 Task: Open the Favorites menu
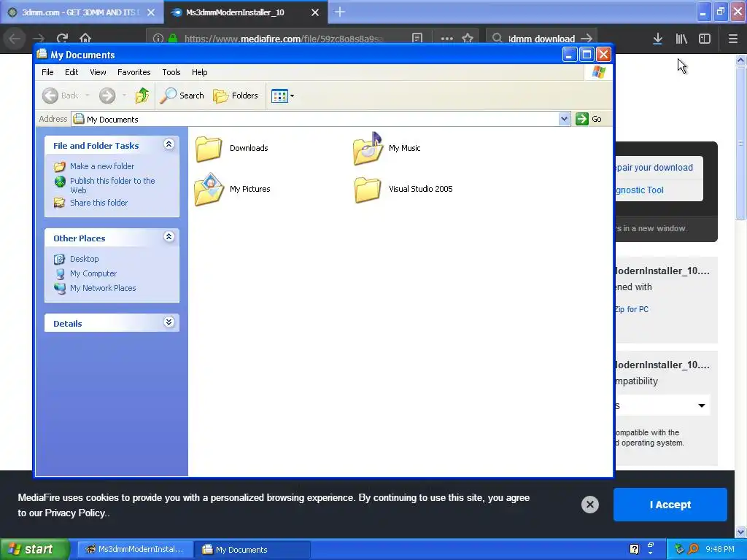click(134, 72)
